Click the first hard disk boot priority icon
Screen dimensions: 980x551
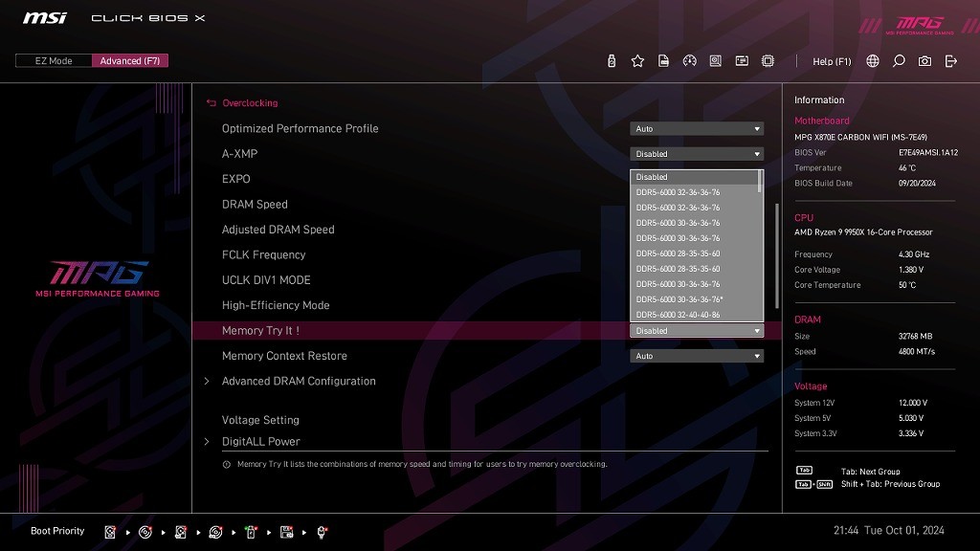click(x=111, y=532)
